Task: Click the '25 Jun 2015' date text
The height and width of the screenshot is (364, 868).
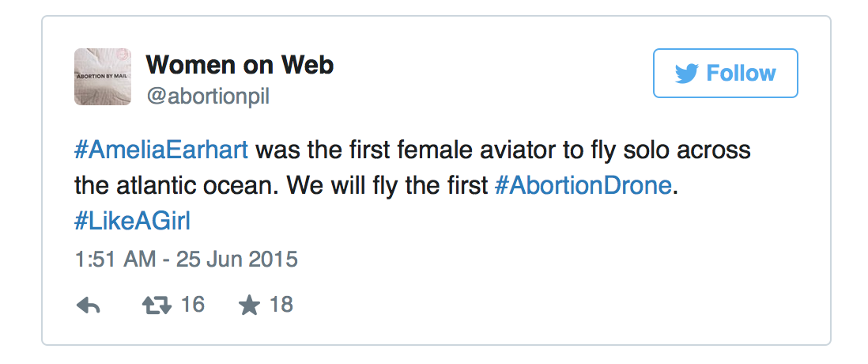Action: click(x=237, y=260)
